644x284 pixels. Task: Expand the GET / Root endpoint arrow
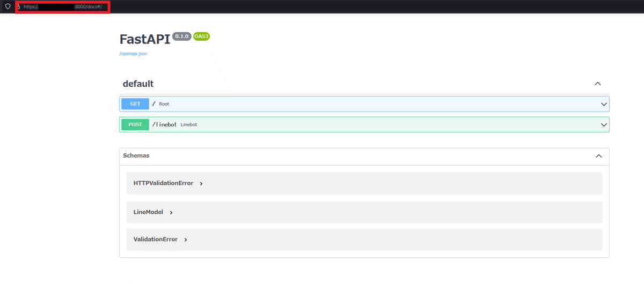coord(604,104)
